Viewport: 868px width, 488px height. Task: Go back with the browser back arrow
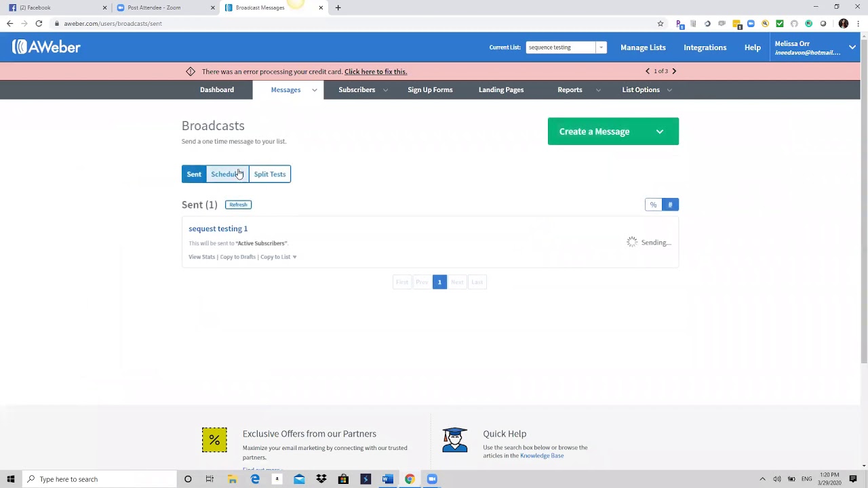(x=9, y=24)
